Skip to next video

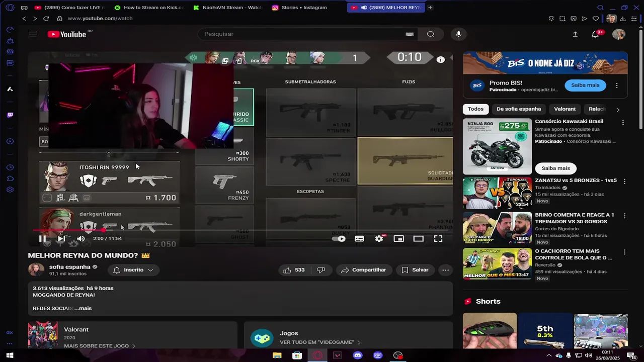pos(61,239)
